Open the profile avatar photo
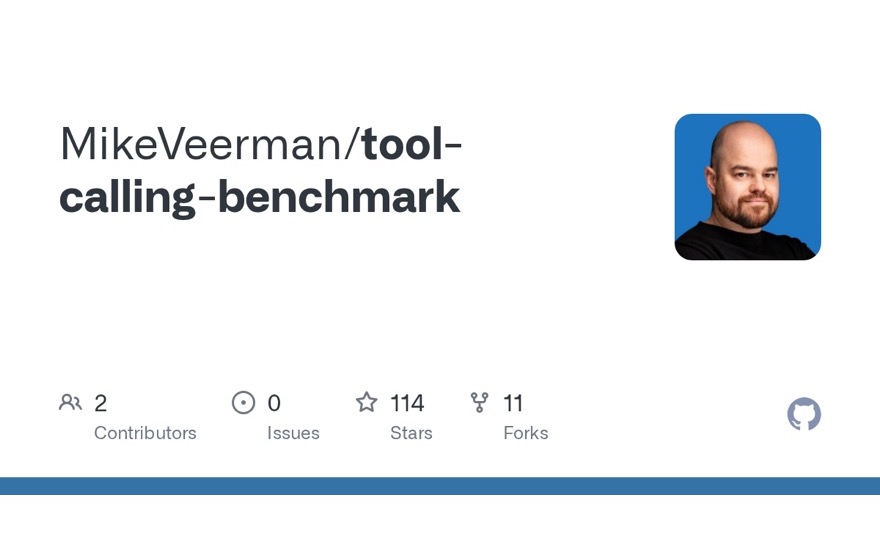Image resolution: width=880 pixels, height=550 pixels. (x=748, y=187)
